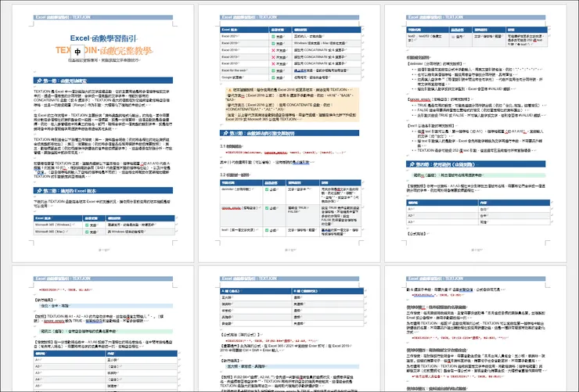The image size is (579, 392).
Task: Click the pin icon in 第二節 heading
Action: (39, 190)
